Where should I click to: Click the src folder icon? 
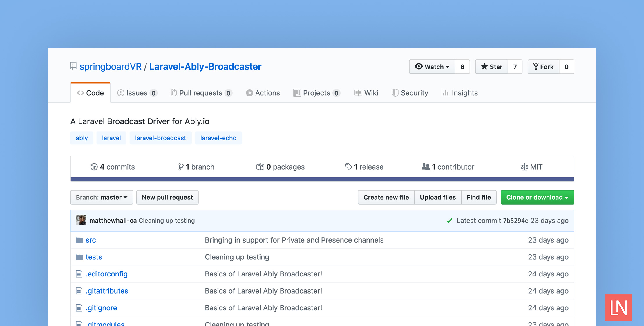(79, 240)
